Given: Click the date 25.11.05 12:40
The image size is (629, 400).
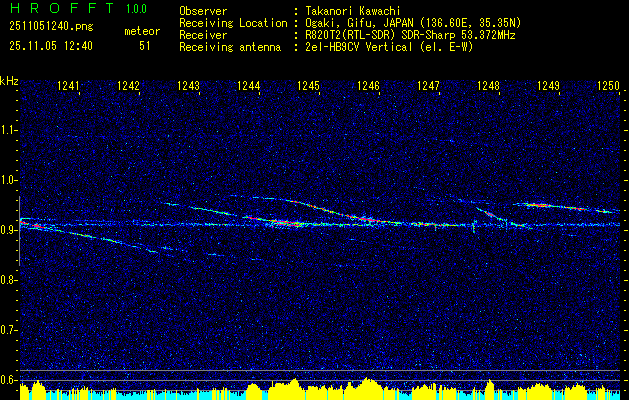Looking at the screenshot, I should coord(51,46).
